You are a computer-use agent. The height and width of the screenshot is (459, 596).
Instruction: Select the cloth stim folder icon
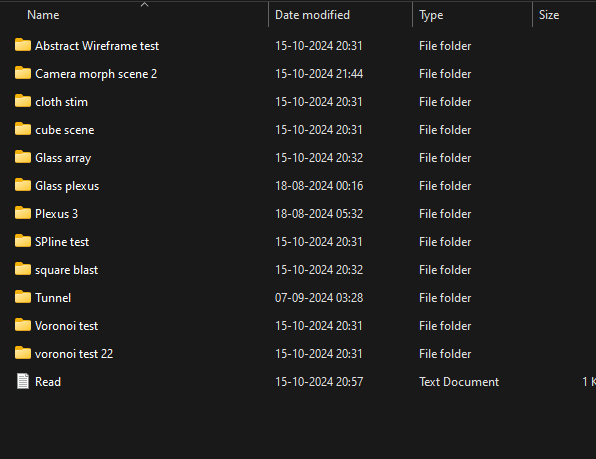(x=23, y=101)
